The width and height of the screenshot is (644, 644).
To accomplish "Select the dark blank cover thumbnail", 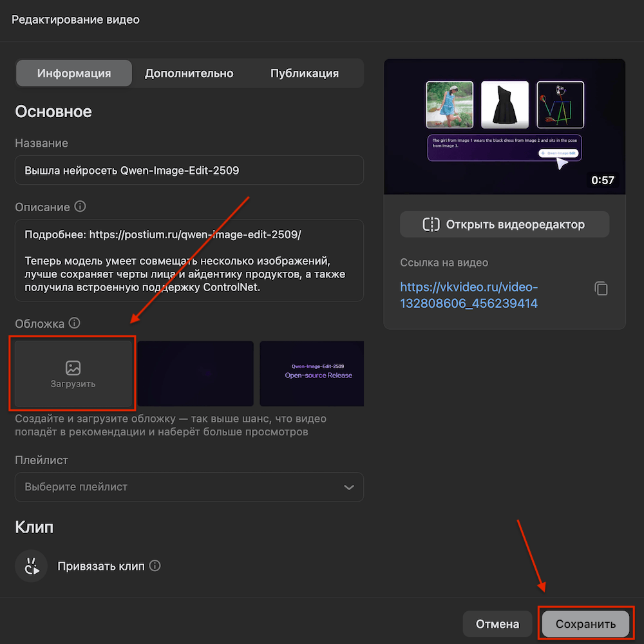I will coord(196,374).
